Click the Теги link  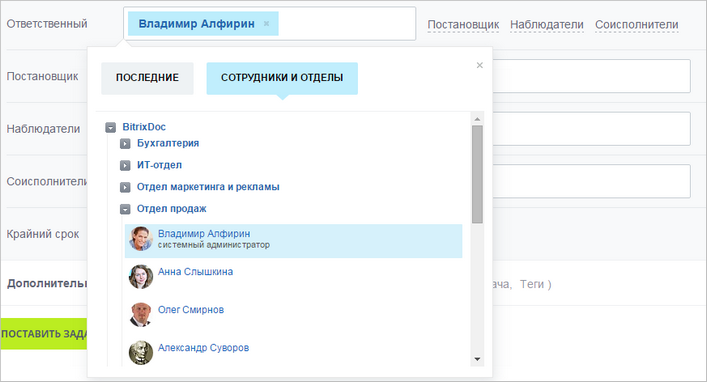pos(532,284)
